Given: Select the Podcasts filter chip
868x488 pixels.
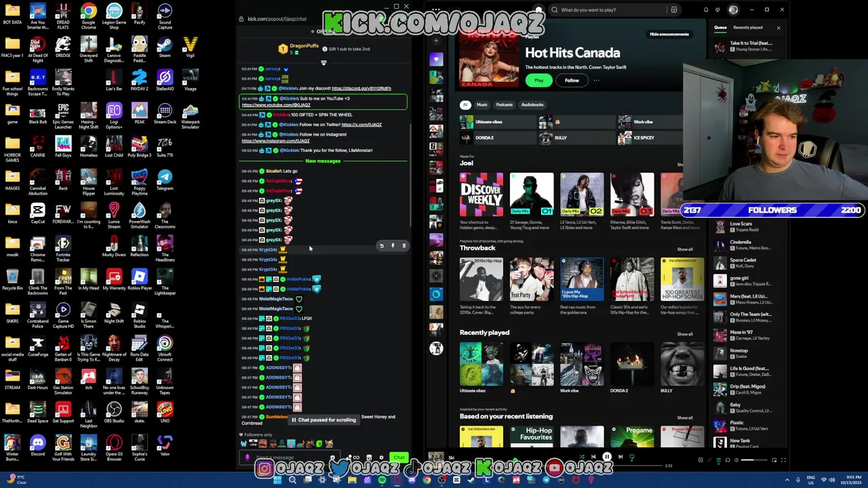Looking at the screenshot, I should [x=504, y=104].
